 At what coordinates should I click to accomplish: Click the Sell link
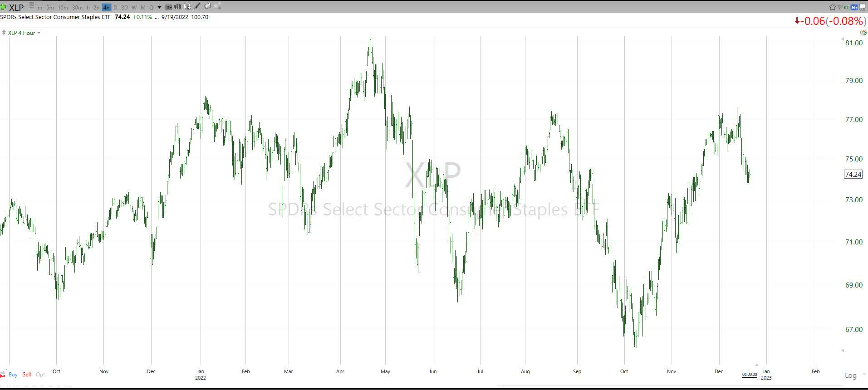click(27, 375)
